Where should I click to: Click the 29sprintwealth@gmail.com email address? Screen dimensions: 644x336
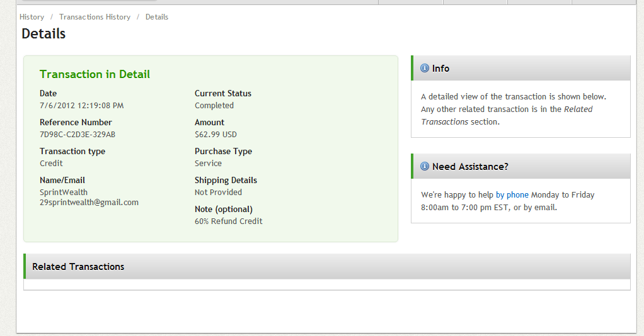click(89, 203)
